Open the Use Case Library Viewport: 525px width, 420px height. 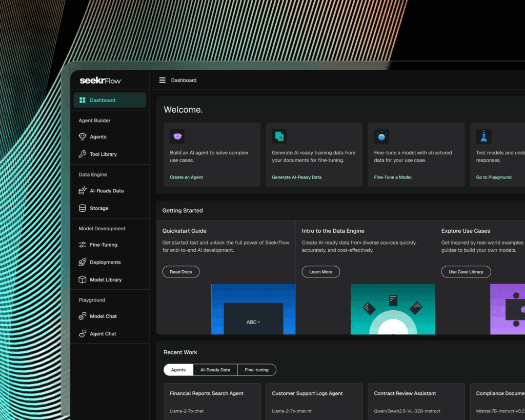tap(466, 272)
